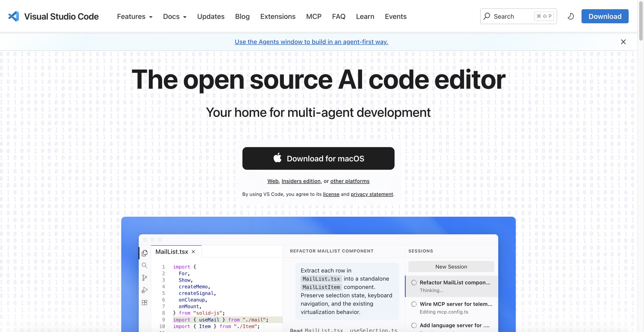Image resolution: width=644 pixels, height=332 pixels.
Task: Click REFACTOR MAILLIST COMPONENT heading
Action: tap(332, 251)
